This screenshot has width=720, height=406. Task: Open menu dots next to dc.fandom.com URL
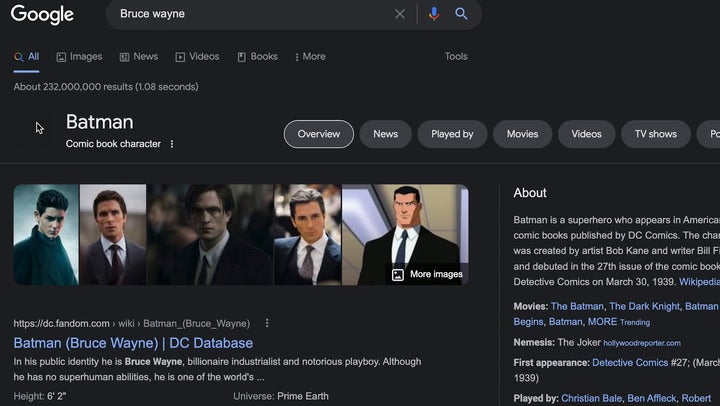point(267,323)
